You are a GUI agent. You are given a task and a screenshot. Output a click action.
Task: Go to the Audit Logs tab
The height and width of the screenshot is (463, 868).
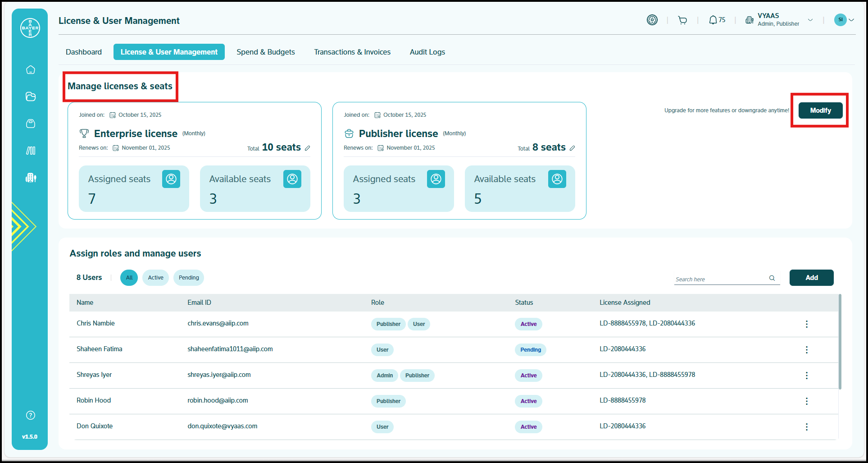[x=427, y=52]
